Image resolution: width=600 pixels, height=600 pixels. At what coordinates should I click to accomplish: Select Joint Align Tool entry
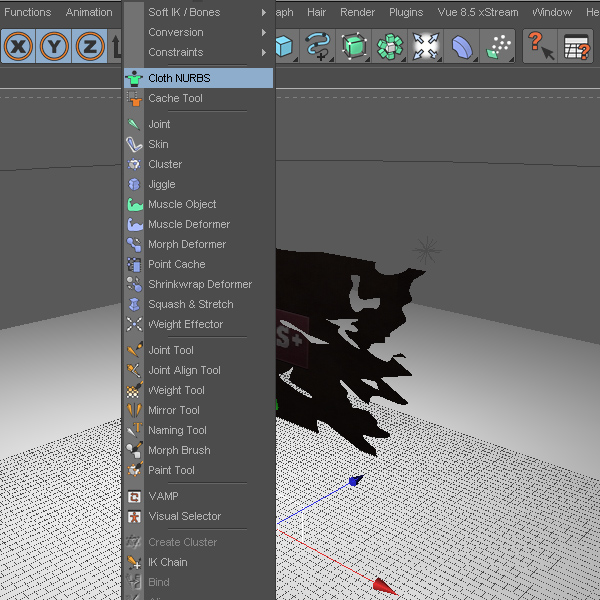tap(198, 370)
